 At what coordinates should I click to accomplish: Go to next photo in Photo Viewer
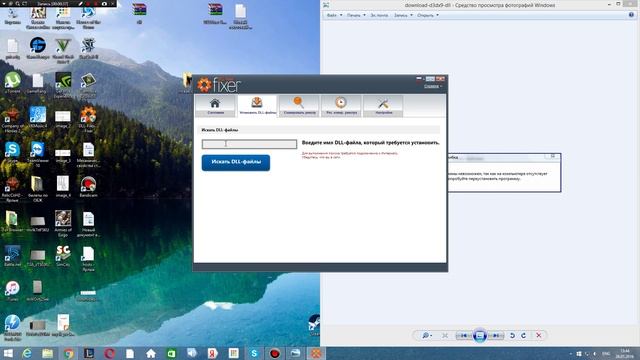coord(496,336)
